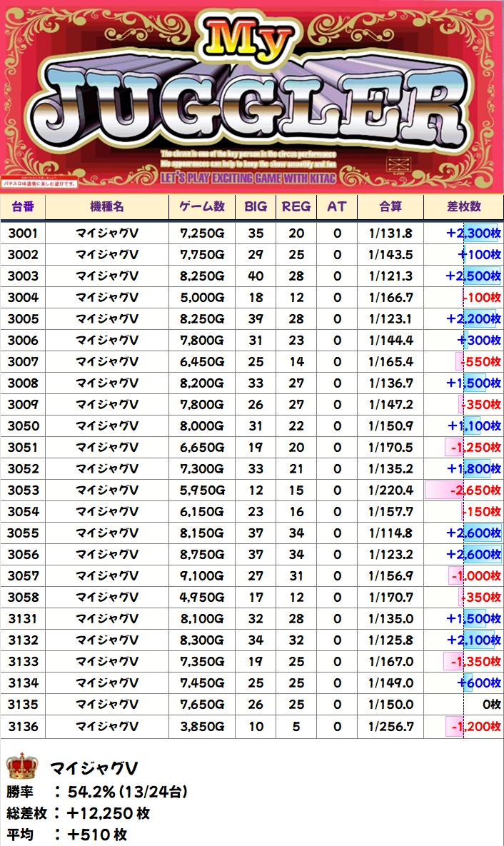This screenshot has height=846, width=504.
Task: Click the 機種名 column header
Action: (107, 206)
